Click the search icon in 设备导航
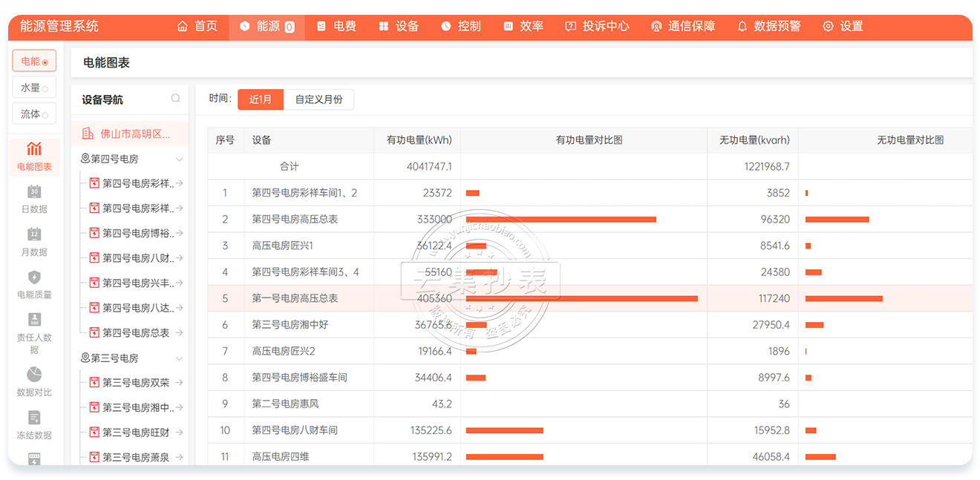The image size is (980, 480). click(175, 99)
